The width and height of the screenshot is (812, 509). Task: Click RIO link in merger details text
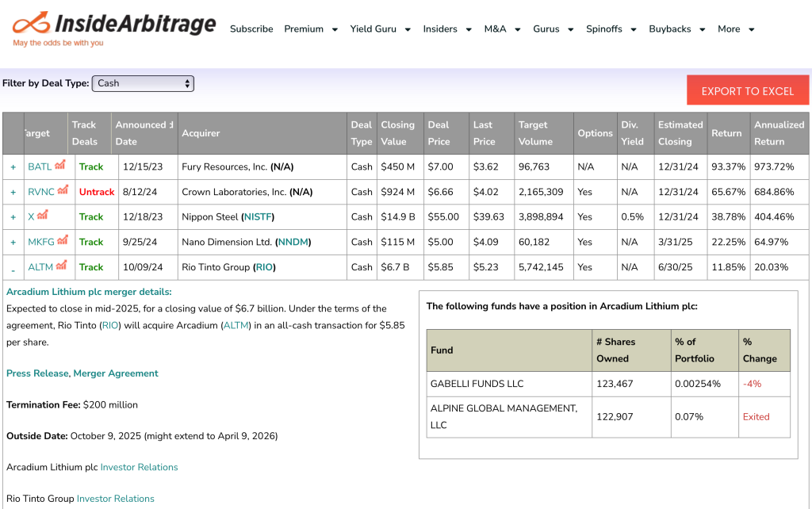(x=109, y=325)
